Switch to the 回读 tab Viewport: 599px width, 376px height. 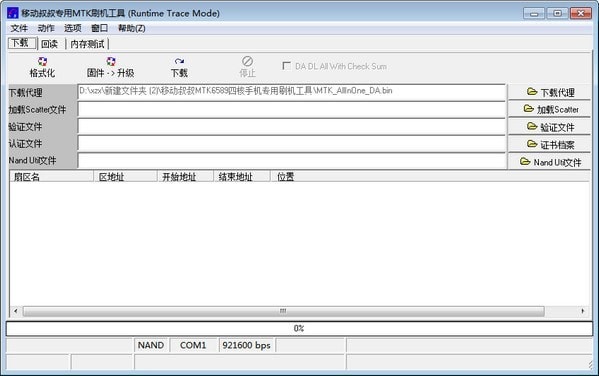[50, 44]
